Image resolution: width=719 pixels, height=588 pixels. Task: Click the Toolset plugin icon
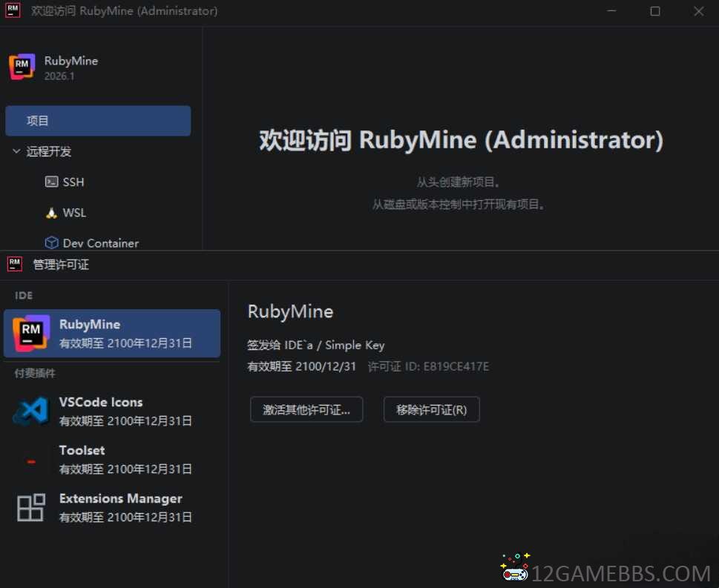pos(31,461)
